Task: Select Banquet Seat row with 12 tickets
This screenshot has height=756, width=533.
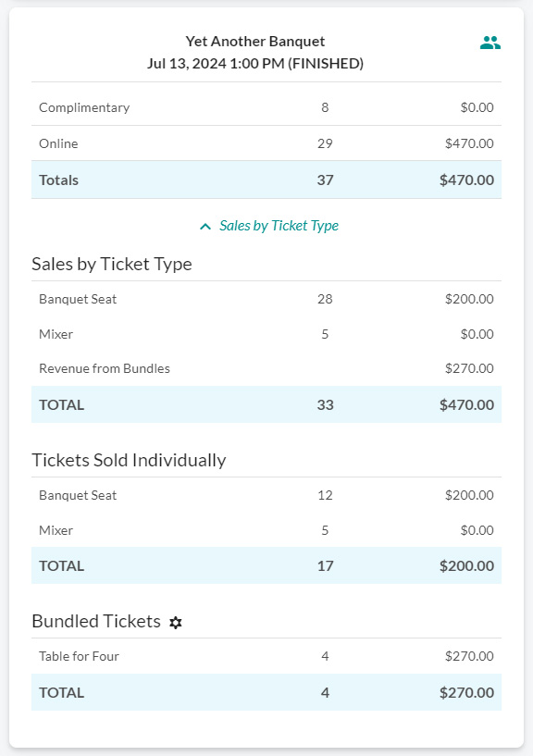Action: click(266, 495)
